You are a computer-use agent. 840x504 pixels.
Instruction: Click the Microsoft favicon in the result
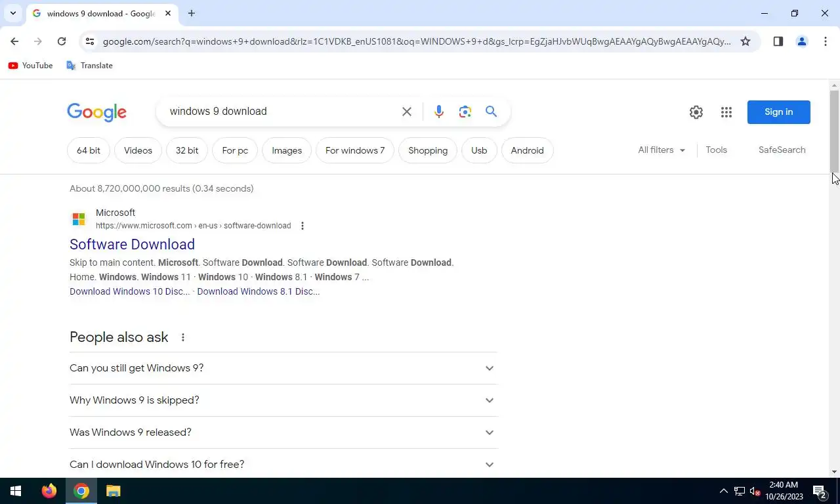click(79, 219)
